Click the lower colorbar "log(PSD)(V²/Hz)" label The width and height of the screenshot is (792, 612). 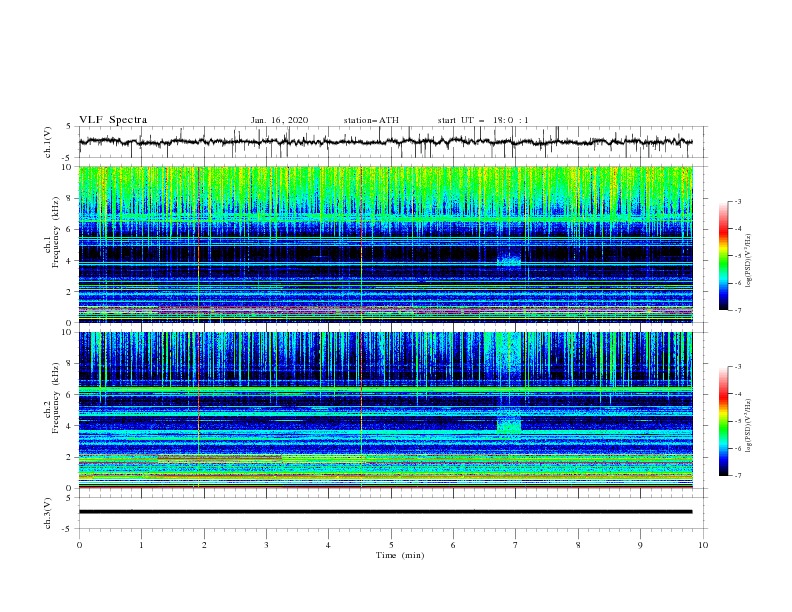pyautogui.click(x=749, y=425)
